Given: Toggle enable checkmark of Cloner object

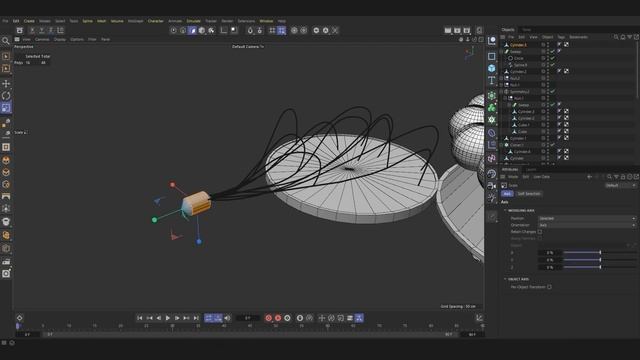Looking at the screenshot, I should [552, 145].
